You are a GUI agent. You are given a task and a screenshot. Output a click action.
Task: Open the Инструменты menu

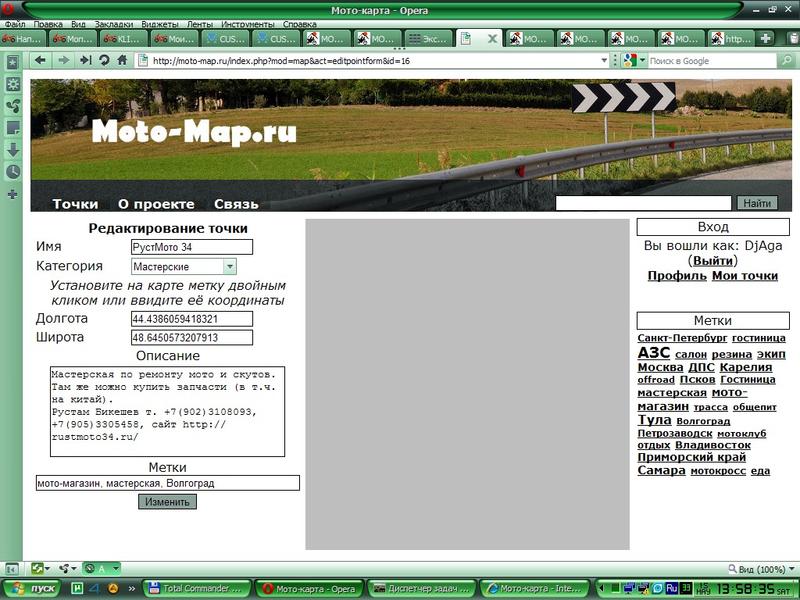(x=247, y=24)
